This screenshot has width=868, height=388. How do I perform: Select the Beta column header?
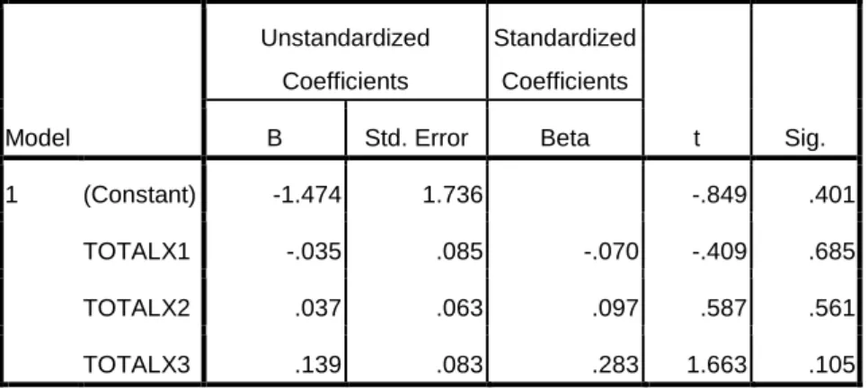pos(564,137)
